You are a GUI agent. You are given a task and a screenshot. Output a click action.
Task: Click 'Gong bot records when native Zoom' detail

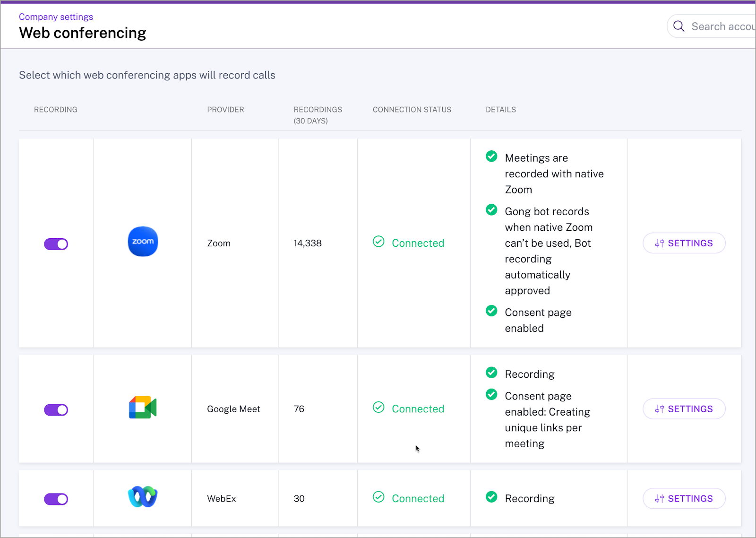549,251
